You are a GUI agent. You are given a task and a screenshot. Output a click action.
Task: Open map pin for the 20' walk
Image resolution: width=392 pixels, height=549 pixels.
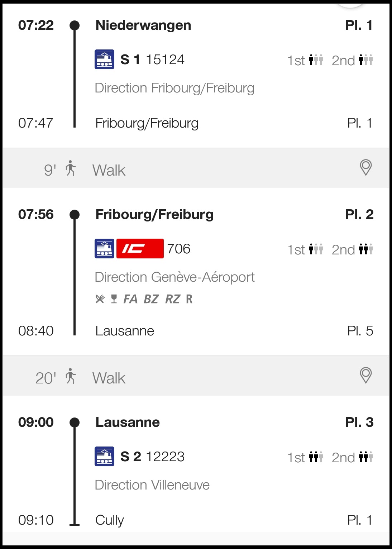365,375
